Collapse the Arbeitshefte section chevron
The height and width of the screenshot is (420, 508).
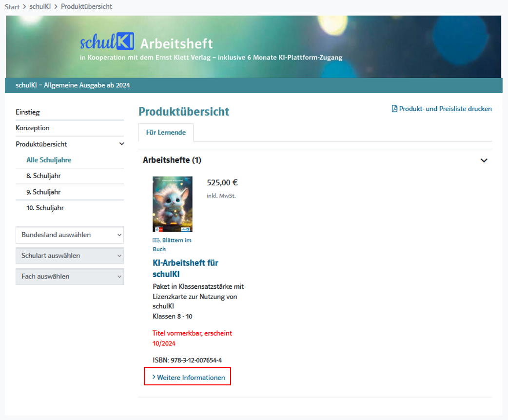point(484,160)
